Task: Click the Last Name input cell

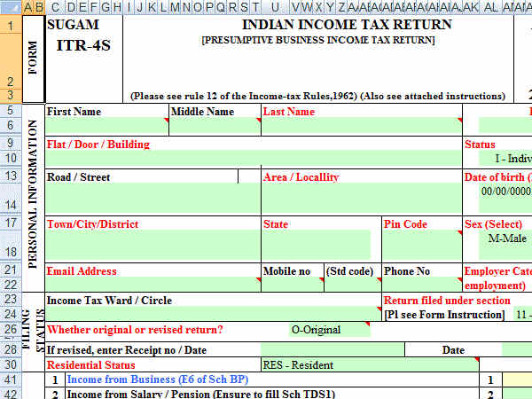Action: tap(360, 126)
